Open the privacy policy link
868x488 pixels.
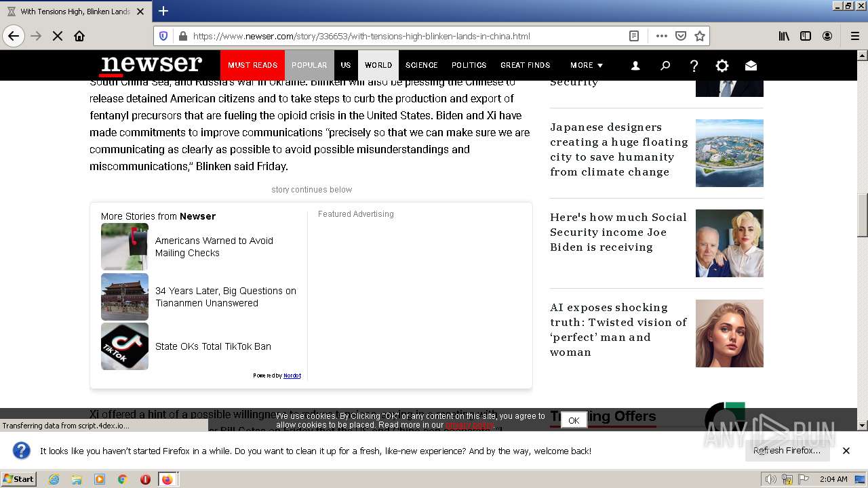click(x=469, y=426)
